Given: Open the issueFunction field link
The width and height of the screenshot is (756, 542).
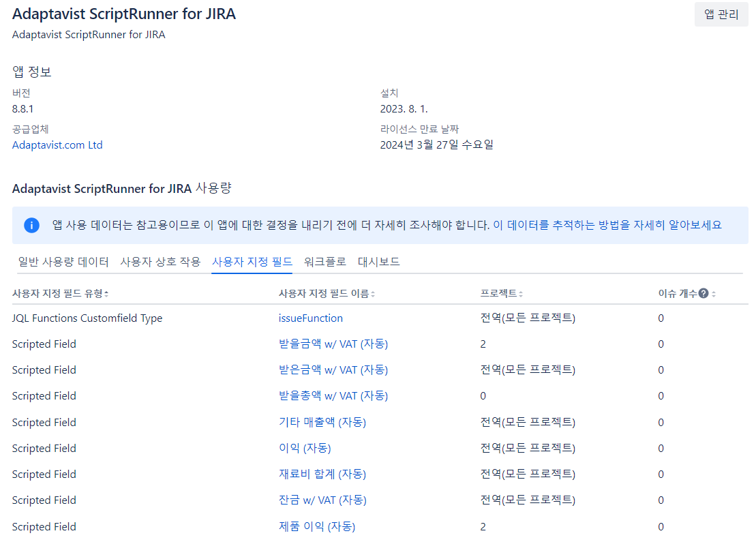Looking at the screenshot, I should (310, 318).
